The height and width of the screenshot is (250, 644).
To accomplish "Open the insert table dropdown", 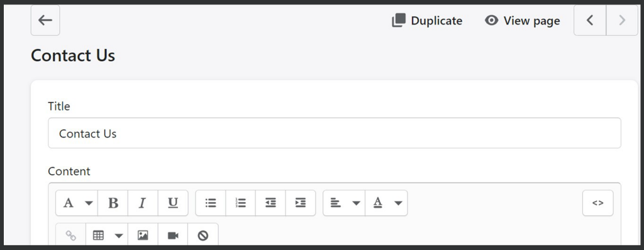I will pyautogui.click(x=107, y=235).
